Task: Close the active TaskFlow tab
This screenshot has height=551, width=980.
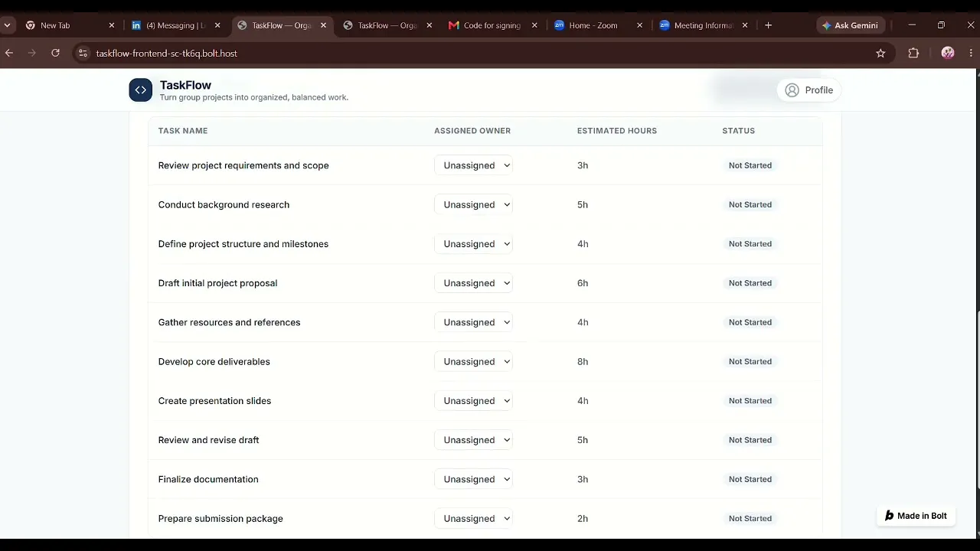Action: [x=323, y=25]
